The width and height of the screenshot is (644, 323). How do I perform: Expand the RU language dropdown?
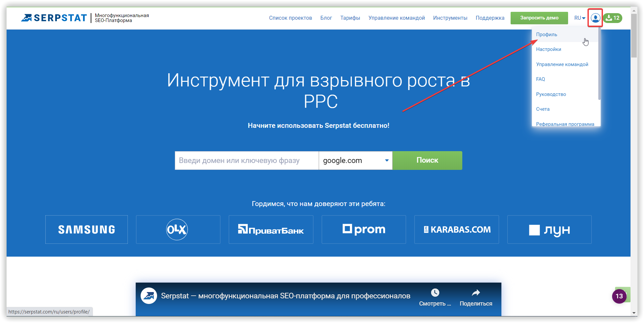coord(580,18)
